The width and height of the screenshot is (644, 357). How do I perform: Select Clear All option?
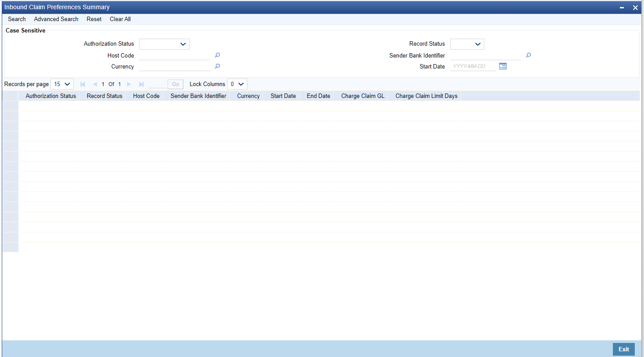[120, 19]
